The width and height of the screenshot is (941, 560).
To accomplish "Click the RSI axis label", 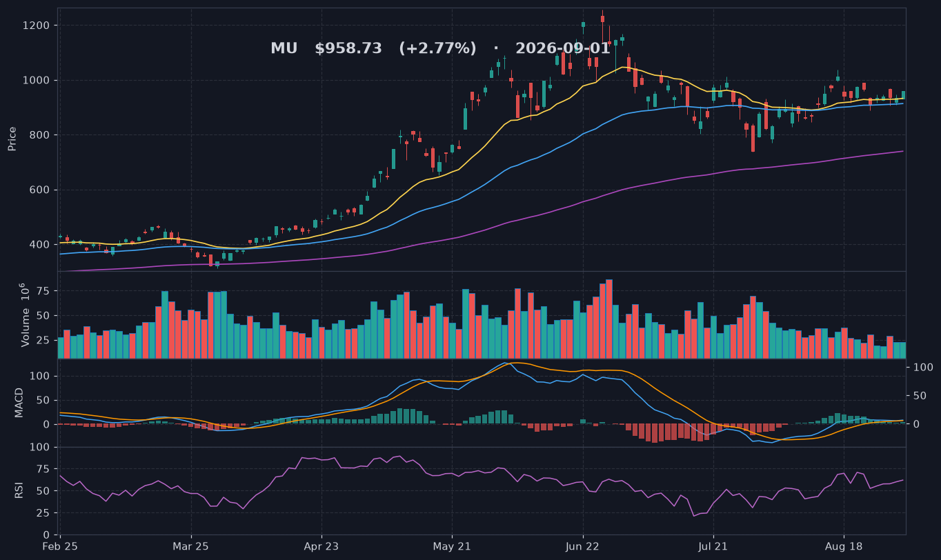I will [x=19, y=490].
